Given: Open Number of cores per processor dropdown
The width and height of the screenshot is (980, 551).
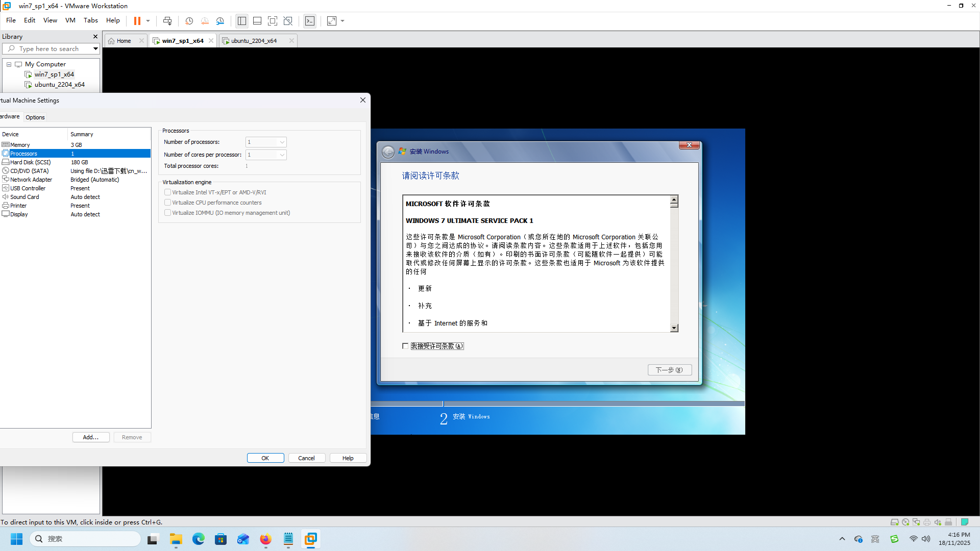Looking at the screenshot, I should 266,155.
